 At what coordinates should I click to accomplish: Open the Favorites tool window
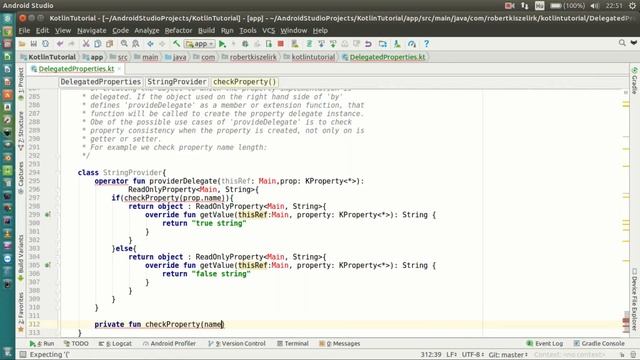pyautogui.click(x=21, y=312)
